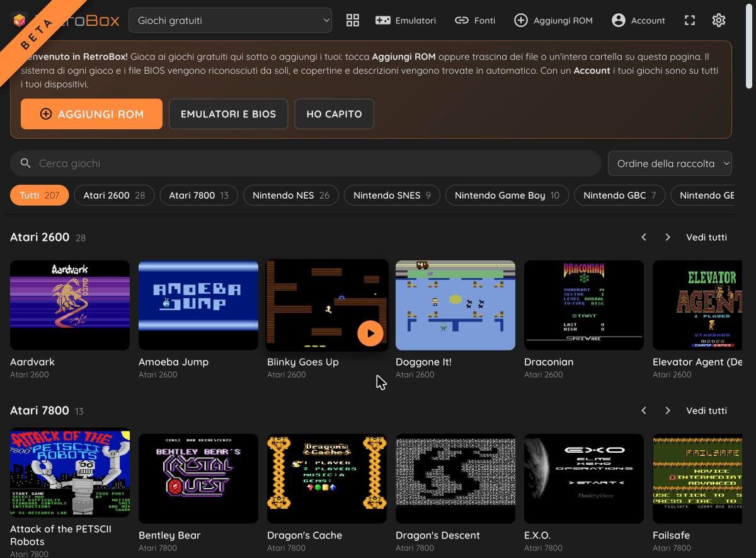
Task: Select the Tutti 207 filter
Action: coord(39,195)
